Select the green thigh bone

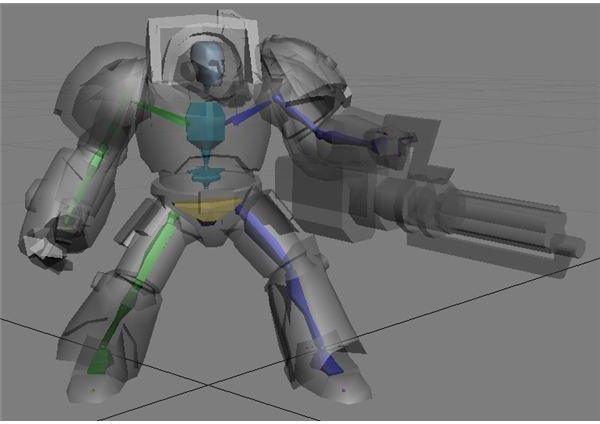pyautogui.click(x=155, y=250)
